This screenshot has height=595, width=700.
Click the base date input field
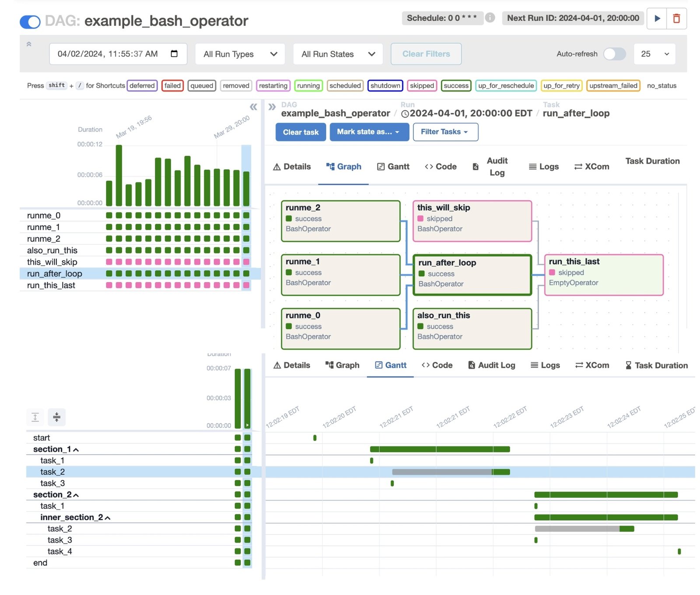pos(118,54)
